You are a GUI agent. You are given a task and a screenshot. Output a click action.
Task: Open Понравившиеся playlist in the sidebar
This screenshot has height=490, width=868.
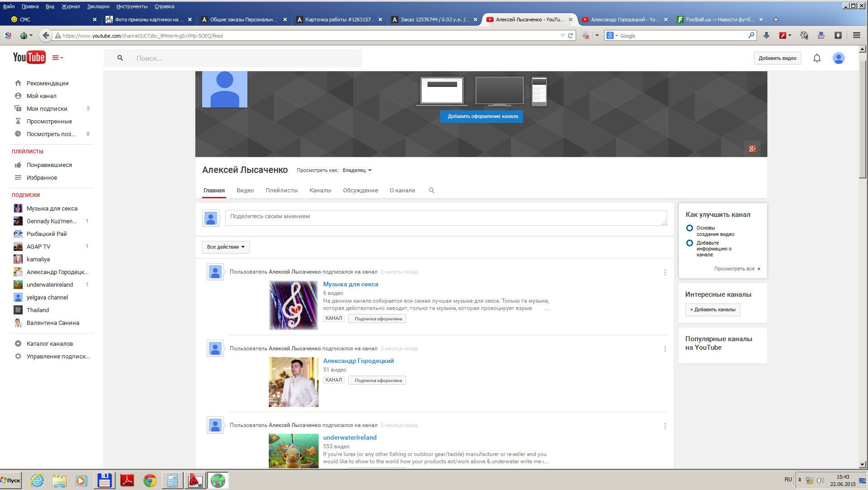pyautogui.click(x=49, y=165)
